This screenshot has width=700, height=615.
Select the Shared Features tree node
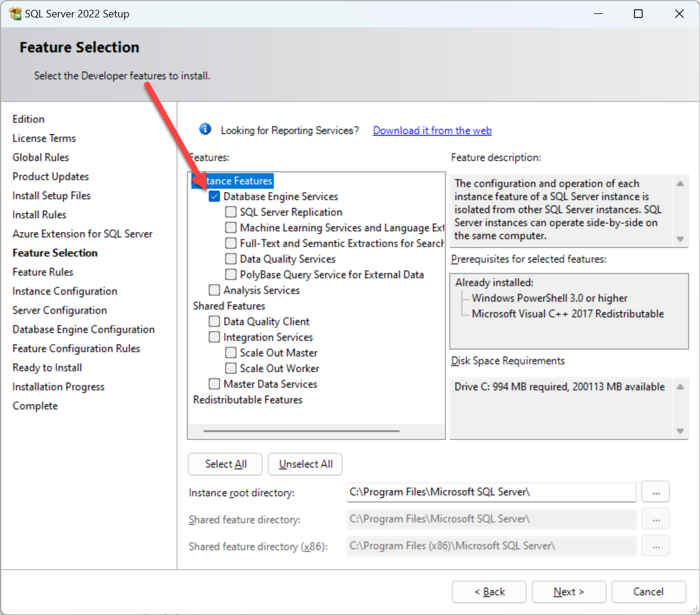229,306
